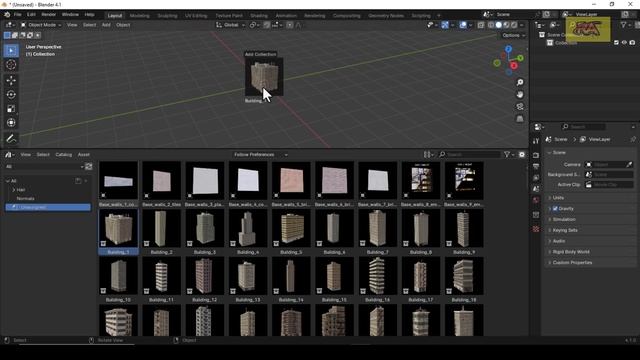Toggle Collection render camera icon in outliner
640x360 pixels.
pyautogui.click(x=632, y=42)
